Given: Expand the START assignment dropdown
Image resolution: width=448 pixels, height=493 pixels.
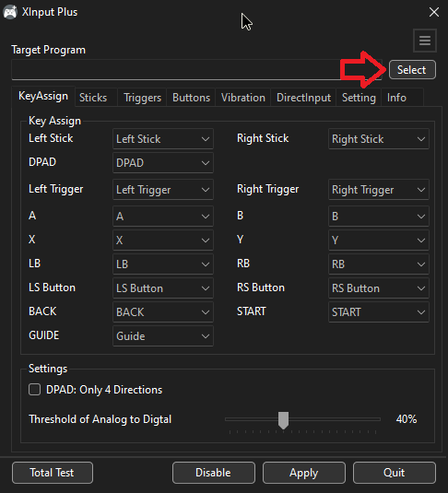Looking at the screenshot, I should click(379, 311).
